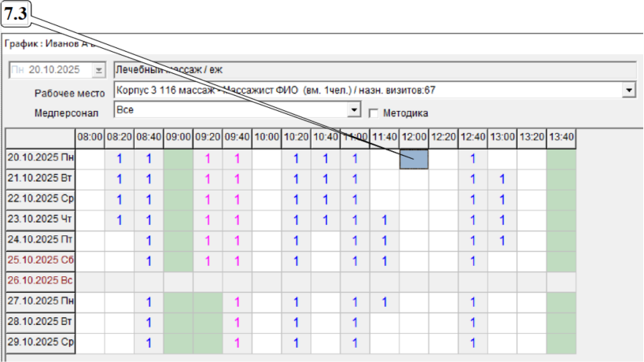
Task: Select the pink 09:20 slot on 25.10.2025 Сб
Action: point(208,261)
